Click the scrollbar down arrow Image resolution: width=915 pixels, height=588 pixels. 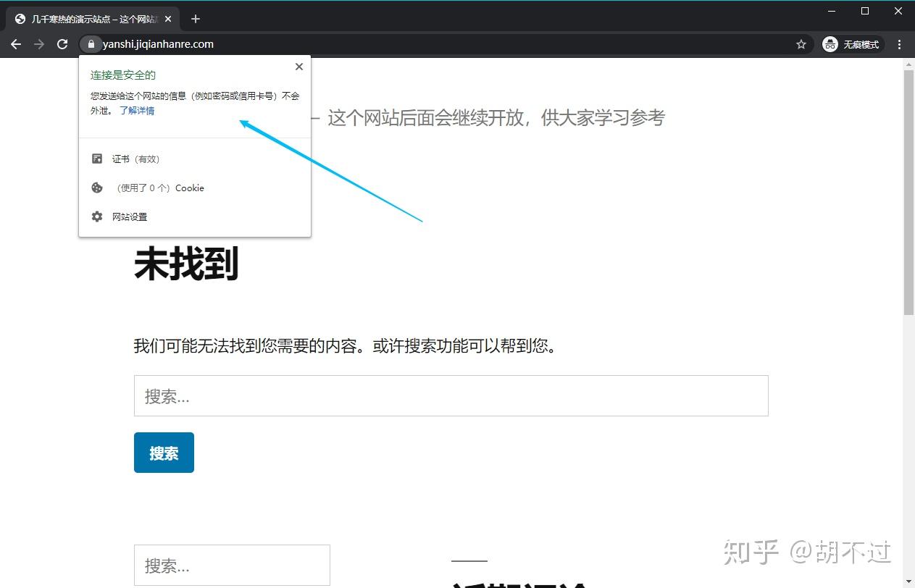(909, 581)
